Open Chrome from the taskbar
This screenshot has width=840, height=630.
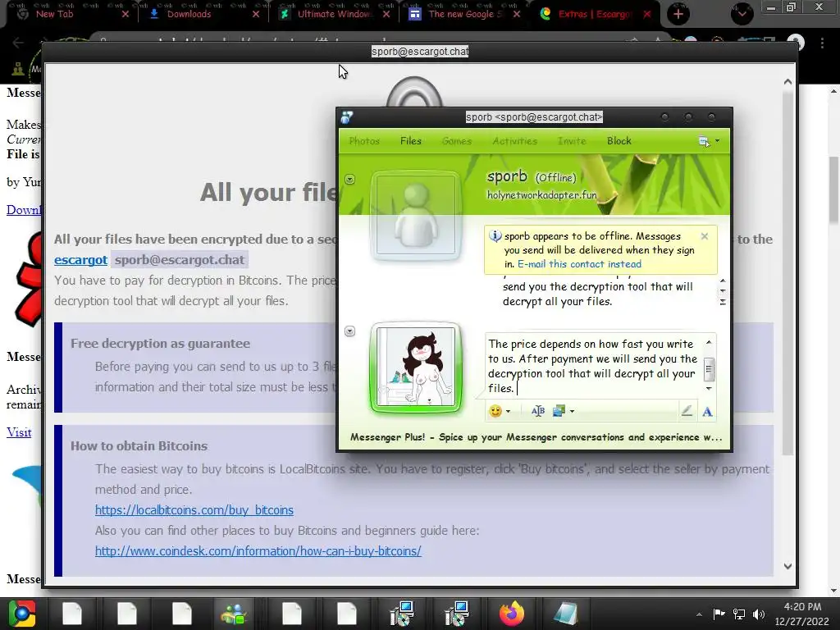21,614
